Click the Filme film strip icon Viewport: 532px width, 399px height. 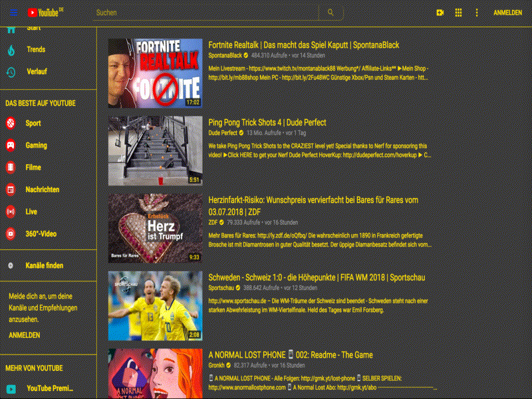tap(11, 168)
